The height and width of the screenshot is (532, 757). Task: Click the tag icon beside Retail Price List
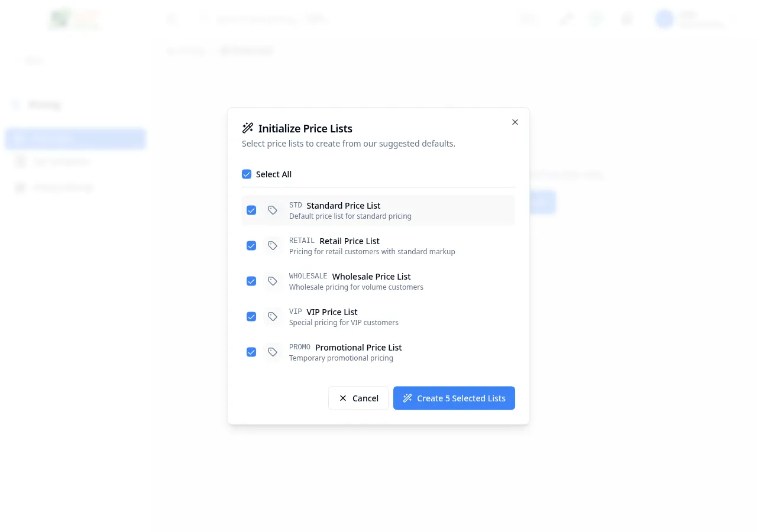(273, 246)
